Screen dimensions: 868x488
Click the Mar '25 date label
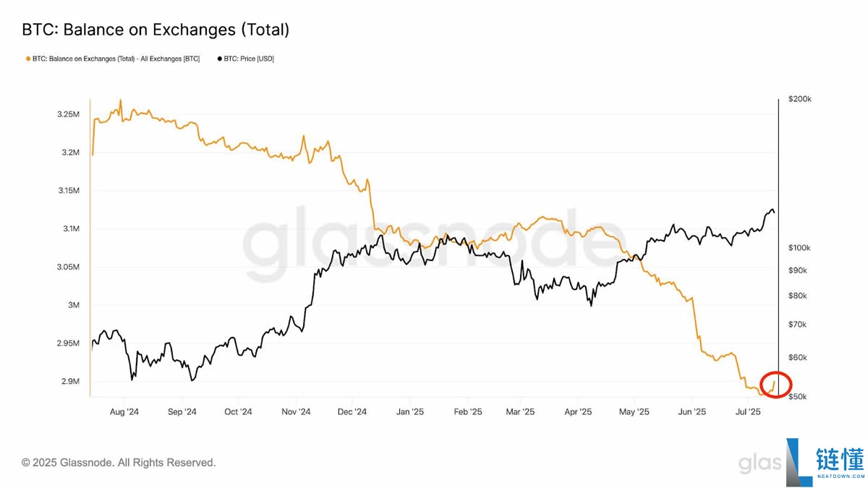coord(519,412)
